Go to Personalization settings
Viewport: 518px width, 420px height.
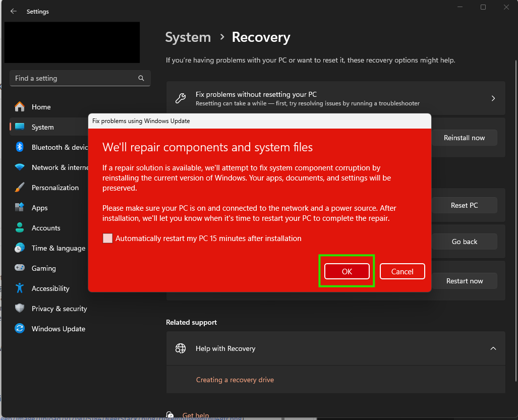coord(49,187)
